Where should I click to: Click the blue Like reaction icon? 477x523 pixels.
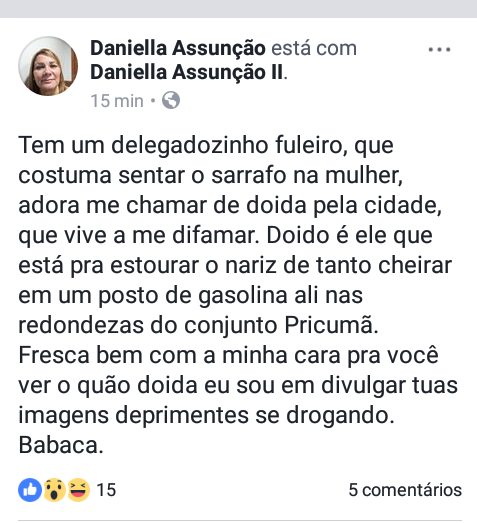(x=30, y=490)
